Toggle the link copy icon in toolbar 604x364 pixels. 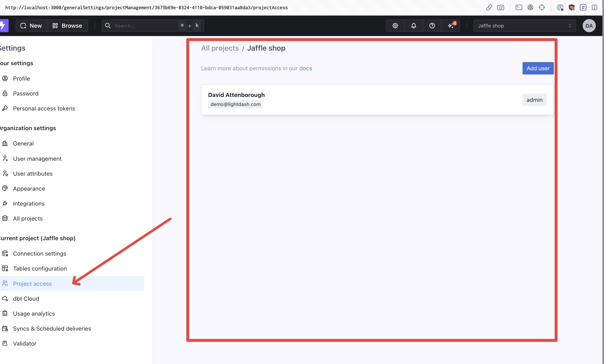tap(489, 7)
